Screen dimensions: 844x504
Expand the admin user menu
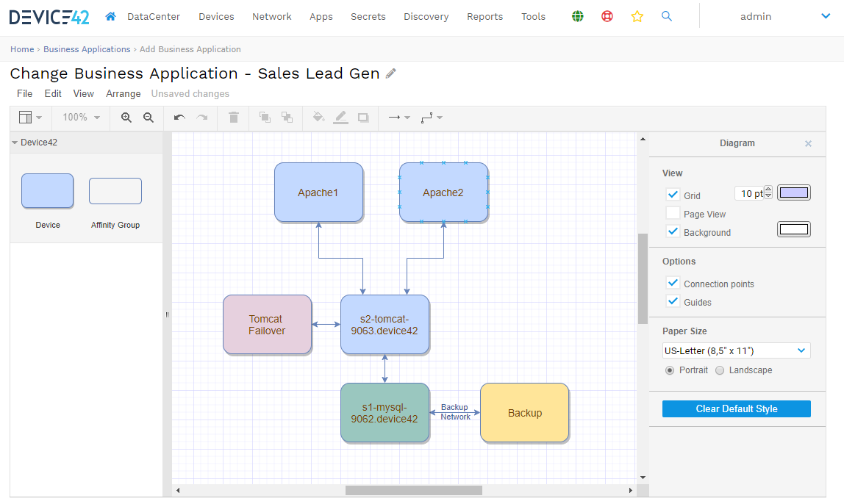(825, 16)
